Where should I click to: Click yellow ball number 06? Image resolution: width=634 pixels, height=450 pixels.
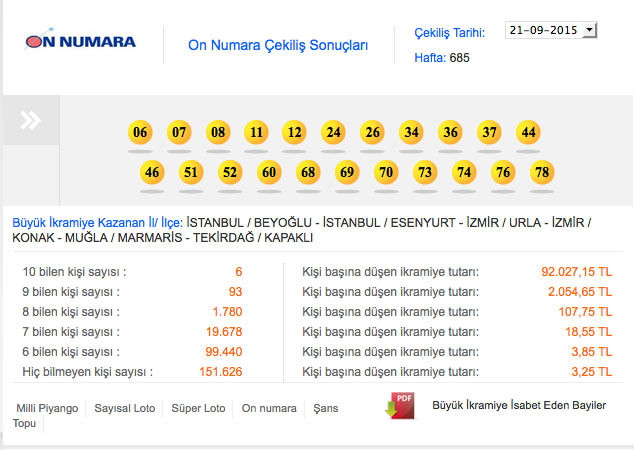[140, 132]
